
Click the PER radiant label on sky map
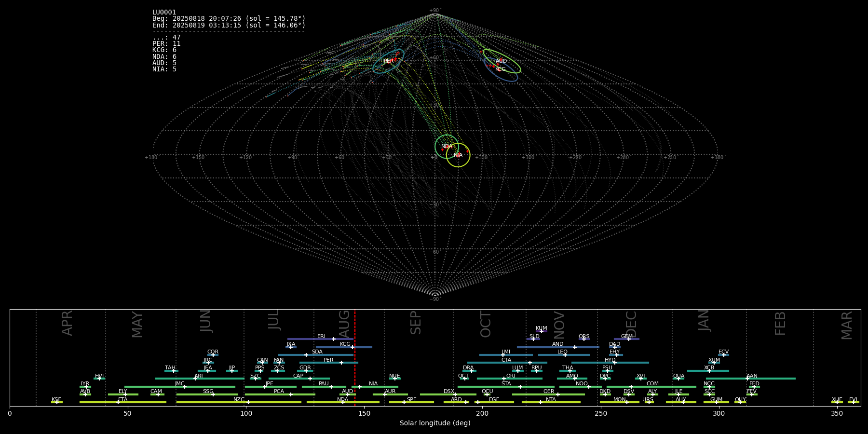[389, 61]
